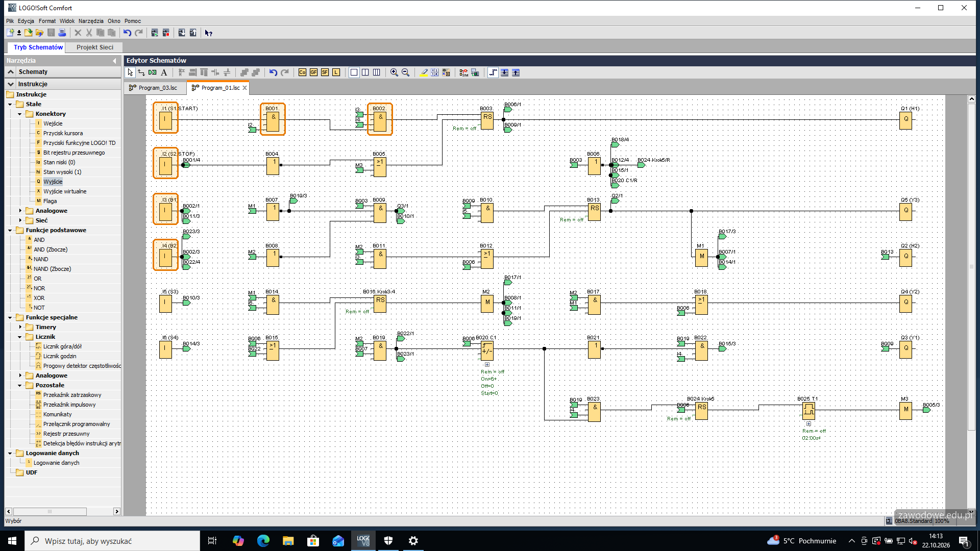Switch LOGO! to RUN mode icon

point(155,33)
